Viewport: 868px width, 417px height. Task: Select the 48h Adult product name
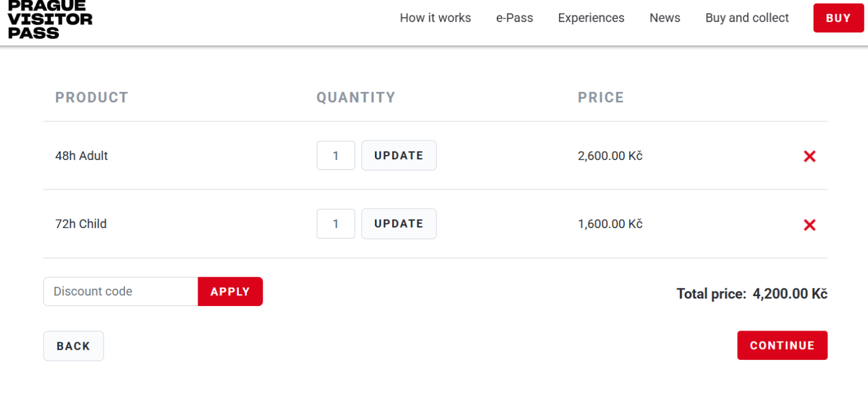tap(81, 156)
